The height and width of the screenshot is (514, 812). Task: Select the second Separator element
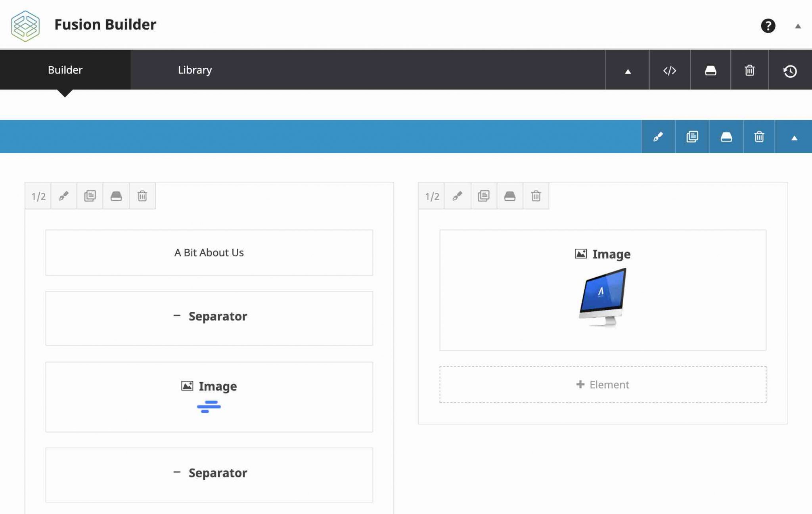pyautogui.click(x=209, y=475)
